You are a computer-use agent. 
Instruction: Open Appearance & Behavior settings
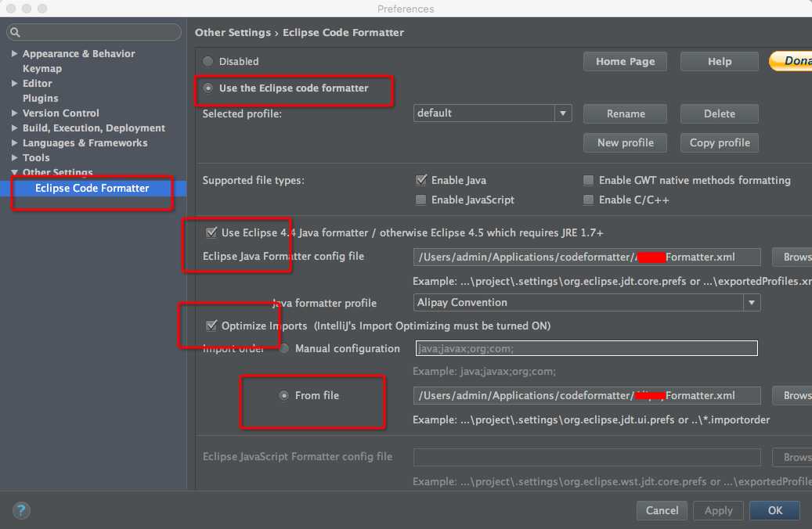79,53
